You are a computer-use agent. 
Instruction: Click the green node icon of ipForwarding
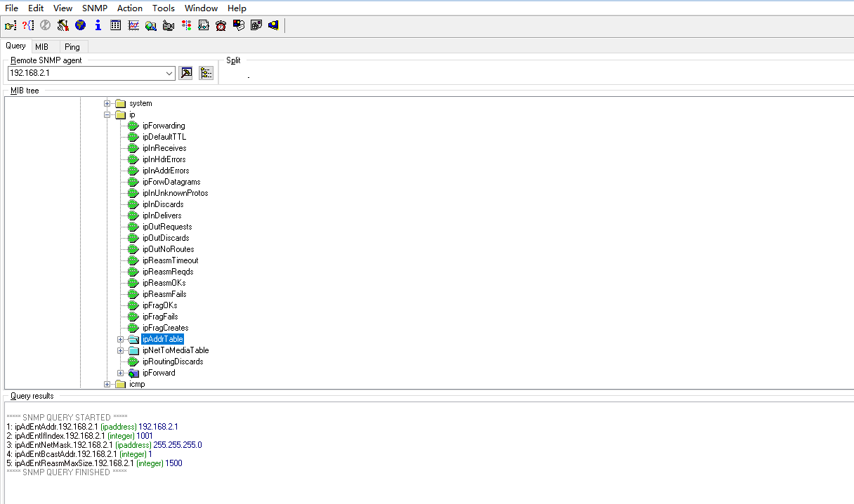pyautogui.click(x=133, y=126)
